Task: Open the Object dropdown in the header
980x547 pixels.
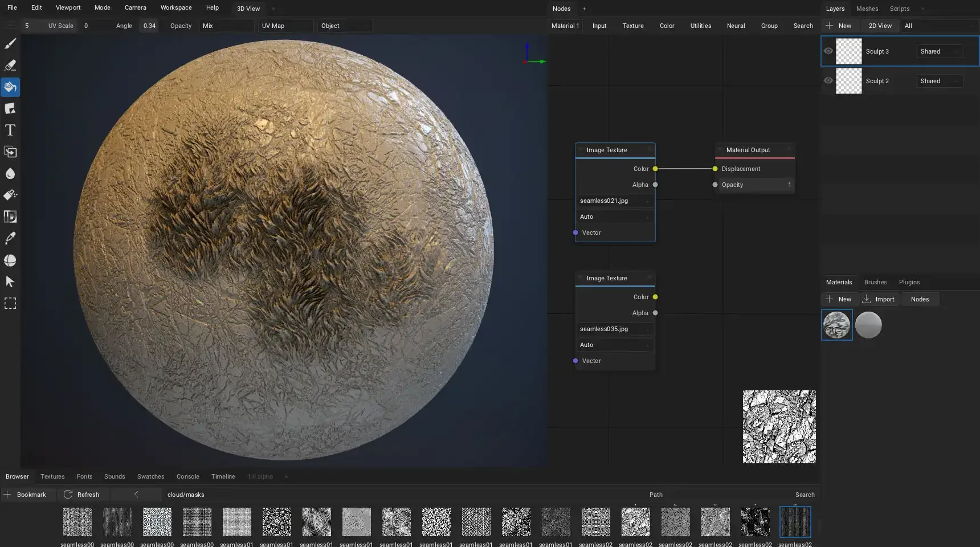Action: click(x=345, y=26)
